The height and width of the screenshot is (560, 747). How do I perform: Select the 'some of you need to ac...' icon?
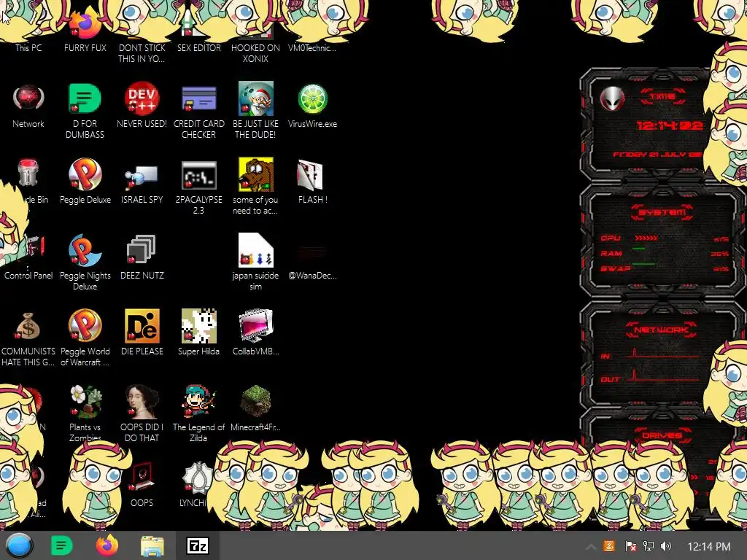256,174
